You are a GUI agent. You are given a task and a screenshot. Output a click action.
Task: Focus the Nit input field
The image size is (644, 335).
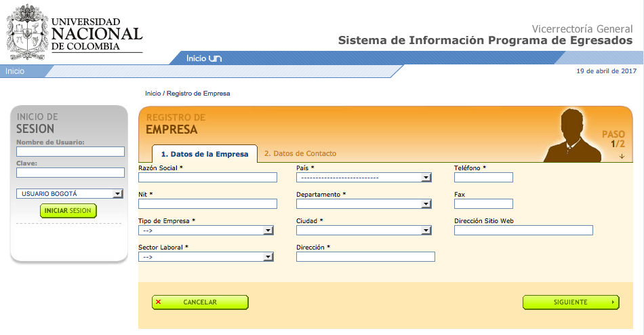pos(207,203)
